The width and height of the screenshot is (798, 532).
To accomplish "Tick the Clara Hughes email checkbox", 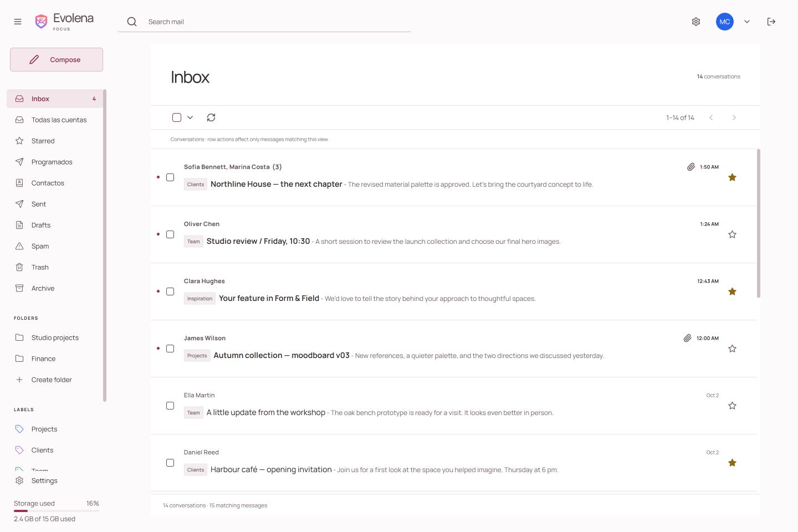I will pyautogui.click(x=170, y=291).
